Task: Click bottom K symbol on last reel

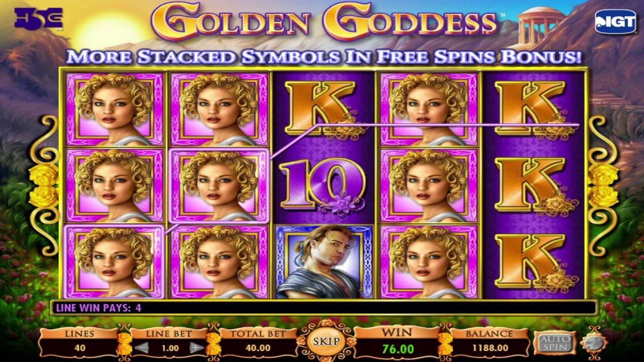Action: 533,261
